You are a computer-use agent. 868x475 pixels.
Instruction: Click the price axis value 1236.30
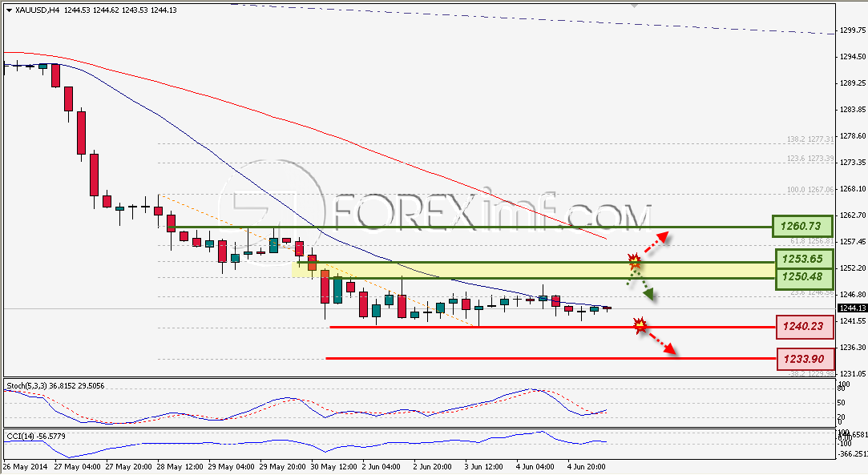click(853, 348)
